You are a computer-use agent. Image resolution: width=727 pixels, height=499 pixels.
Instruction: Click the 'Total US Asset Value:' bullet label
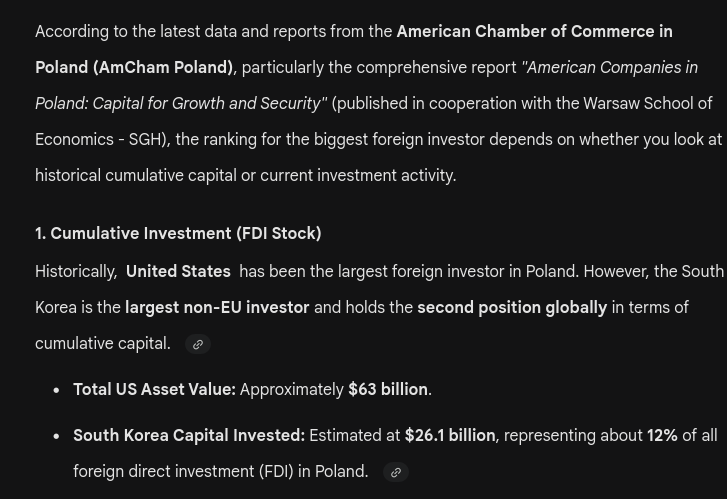(155, 390)
